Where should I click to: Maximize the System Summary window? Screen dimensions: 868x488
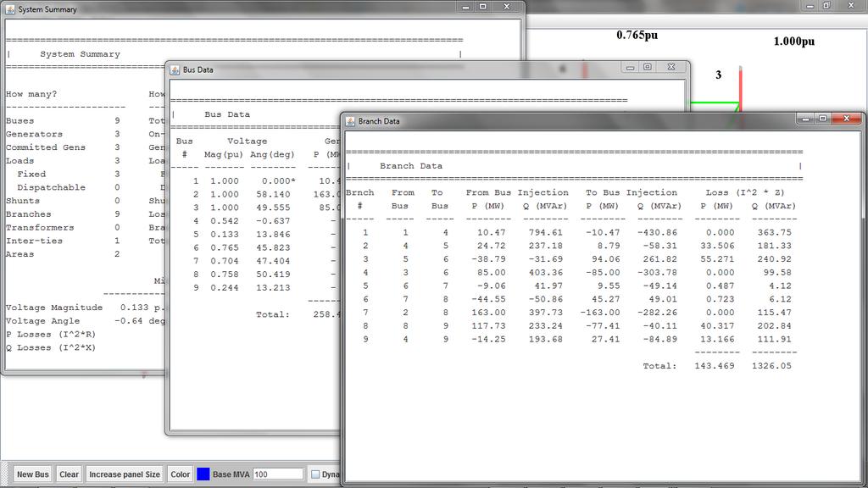(482, 7)
